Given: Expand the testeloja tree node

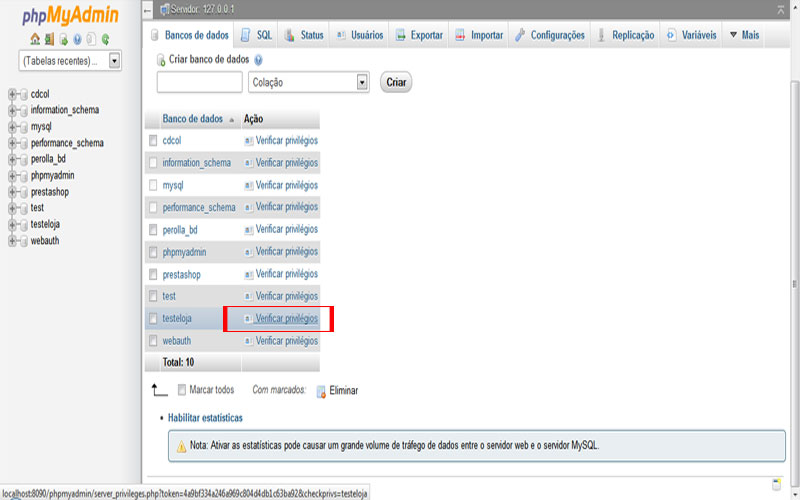Looking at the screenshot, I should (12, 225).
